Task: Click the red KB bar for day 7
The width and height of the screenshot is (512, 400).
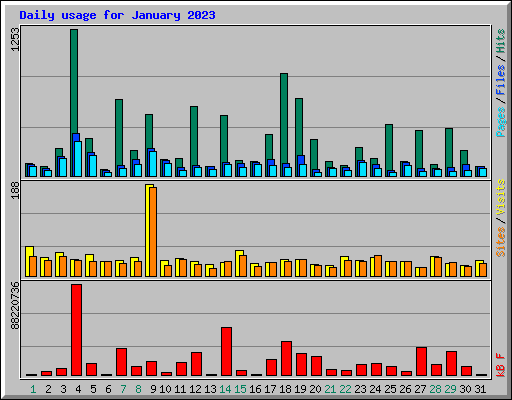Action: [121, 362]
